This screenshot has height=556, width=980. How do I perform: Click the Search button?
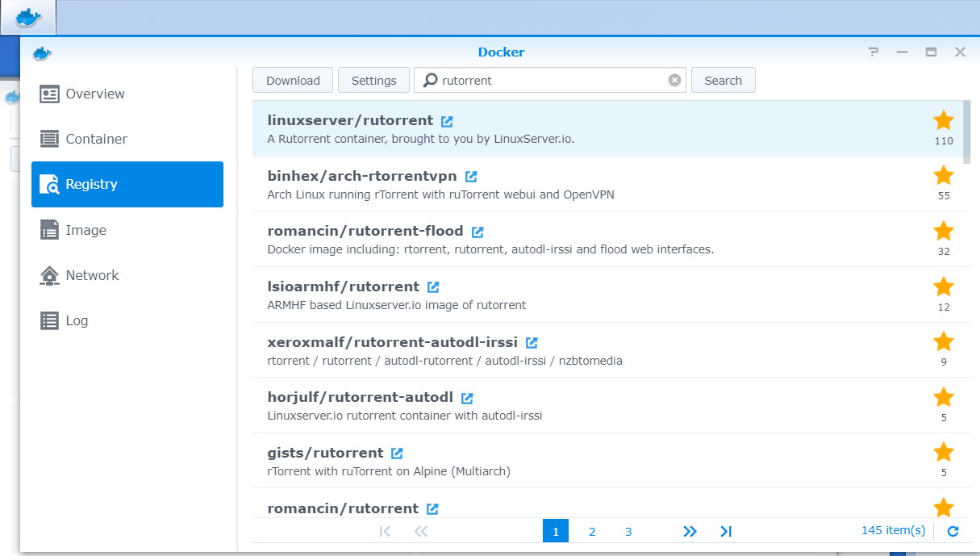[723, 80]
